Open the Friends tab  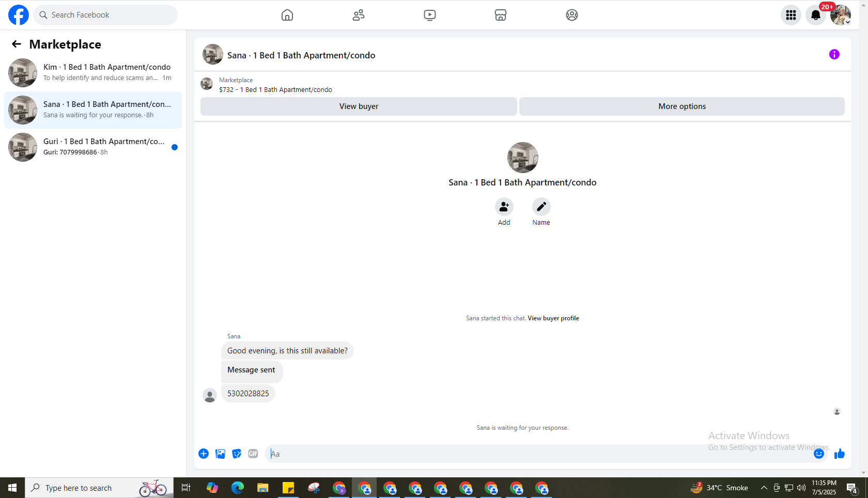pyautogui.click(x=359, y=15)
